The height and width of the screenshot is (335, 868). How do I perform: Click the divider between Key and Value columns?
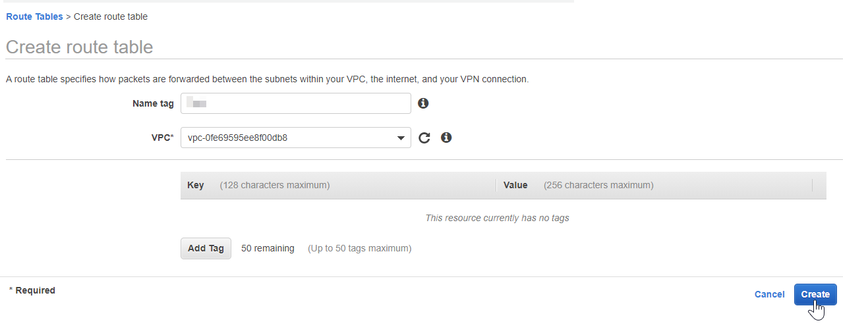496,186
